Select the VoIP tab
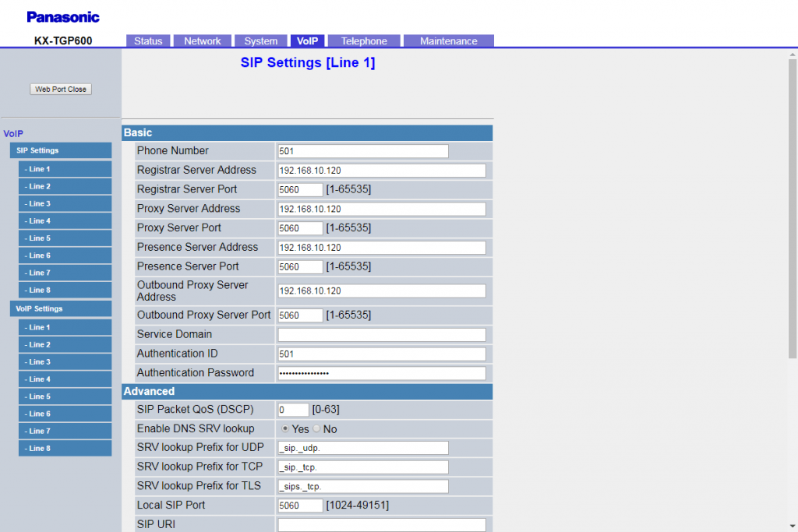The width and height of the screenshot is (798, 532). coord(307,41)
